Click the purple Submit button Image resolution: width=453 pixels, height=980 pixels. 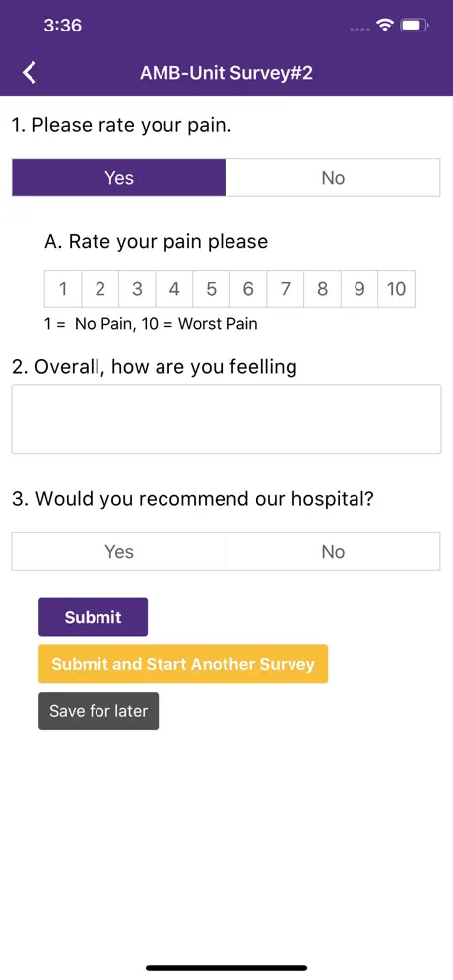(x=94, y=617)
